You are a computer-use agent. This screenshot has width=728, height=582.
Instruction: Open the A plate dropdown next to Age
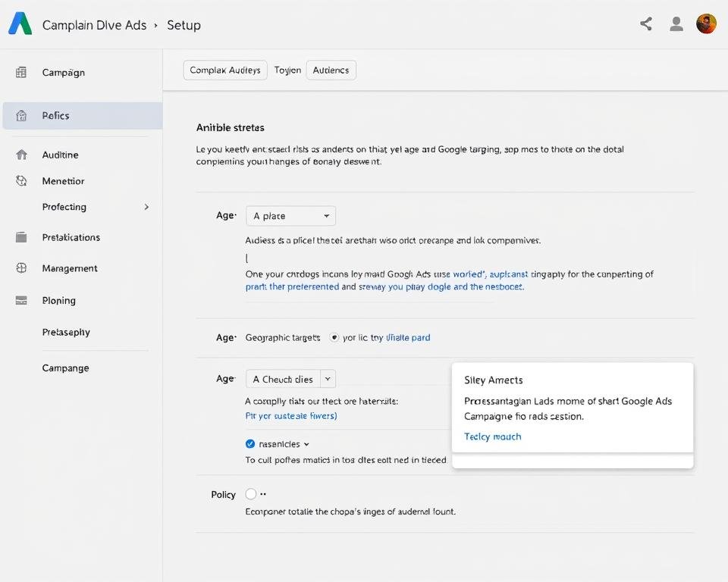pos(290,215)
